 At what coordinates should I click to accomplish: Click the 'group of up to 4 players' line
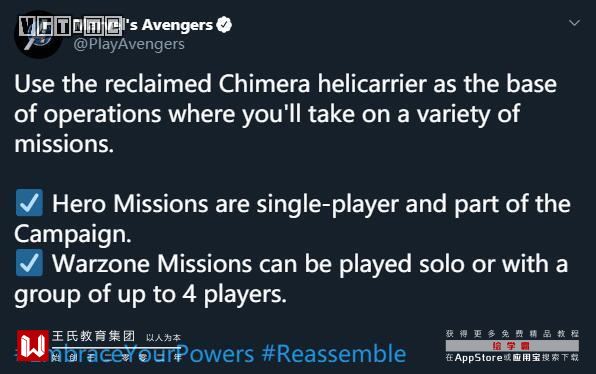click(151, 294)
